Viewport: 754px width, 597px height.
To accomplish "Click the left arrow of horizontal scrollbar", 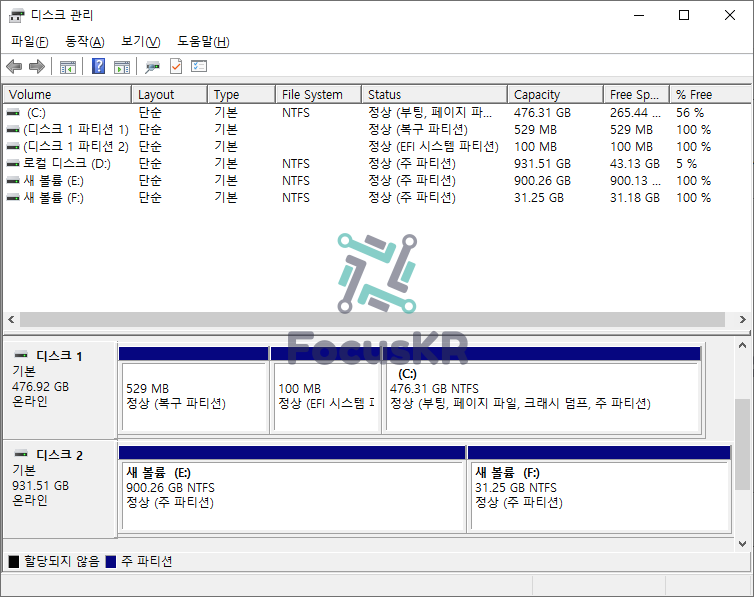I will pyautogui.click(x=12, y=320).
